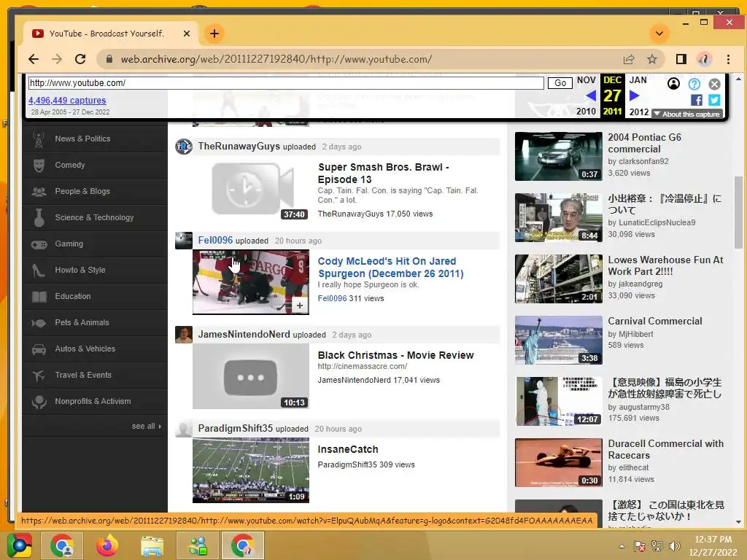Open 2004 Pontiac G6 commercial thumbnail

(x=558, y=156)
